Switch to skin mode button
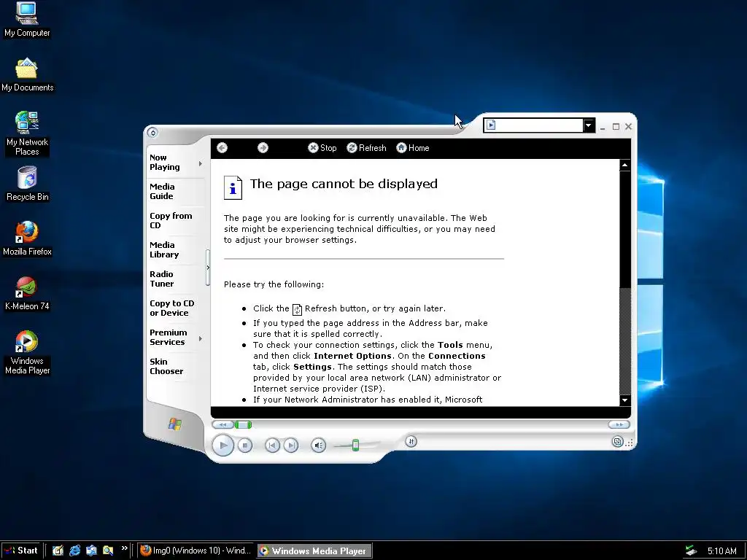 tap(617, 441)
